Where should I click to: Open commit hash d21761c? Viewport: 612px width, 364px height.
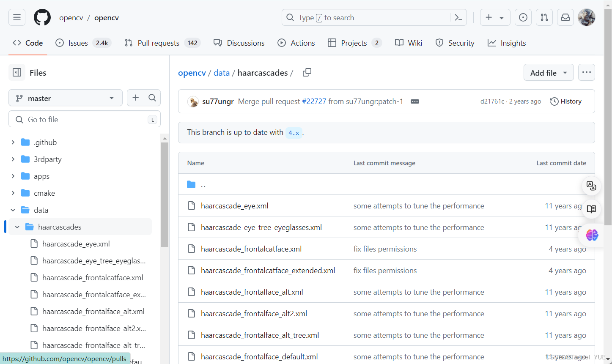[x=492, y=101]
